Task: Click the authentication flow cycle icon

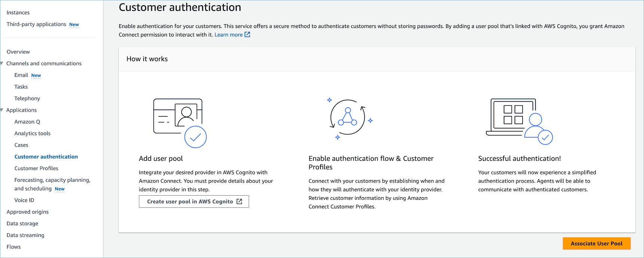Action: pos(348,118)
